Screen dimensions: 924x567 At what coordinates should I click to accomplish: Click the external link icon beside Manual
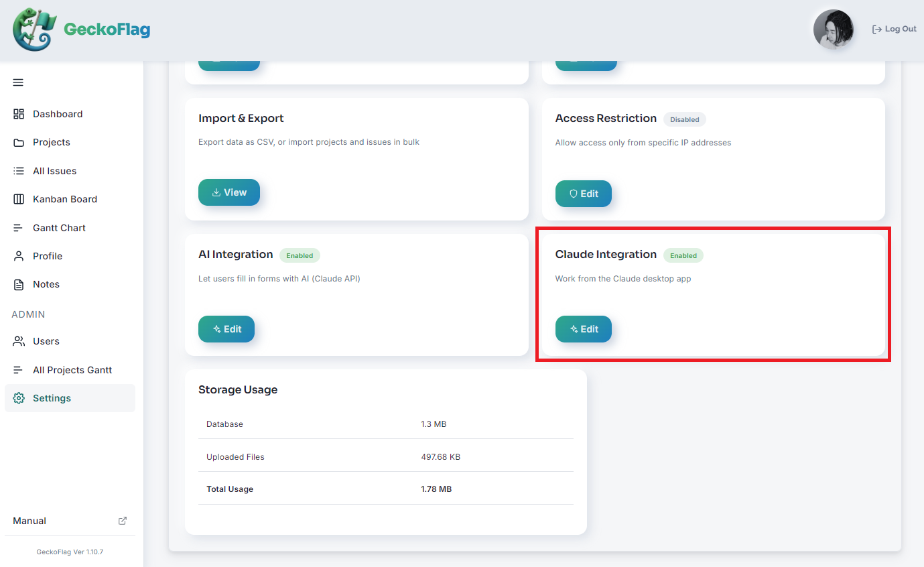click(123, 521)
